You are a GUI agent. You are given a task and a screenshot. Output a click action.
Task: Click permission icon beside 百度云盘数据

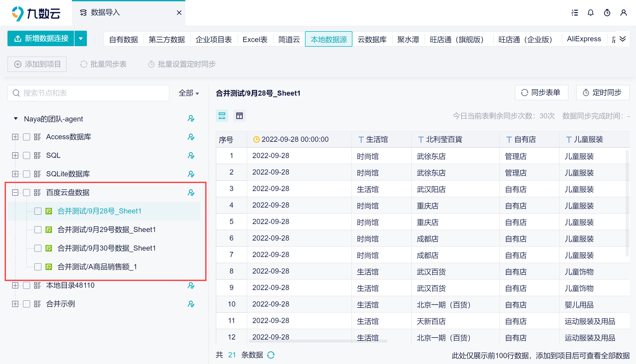tap(191, 193)
